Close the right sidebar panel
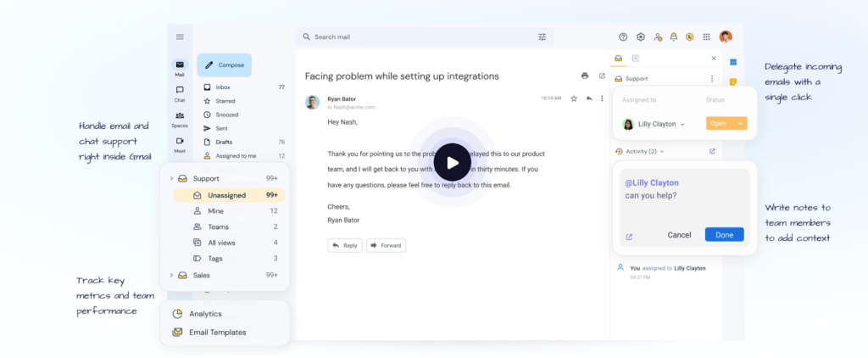868x358 pixels. pos(714,59)
